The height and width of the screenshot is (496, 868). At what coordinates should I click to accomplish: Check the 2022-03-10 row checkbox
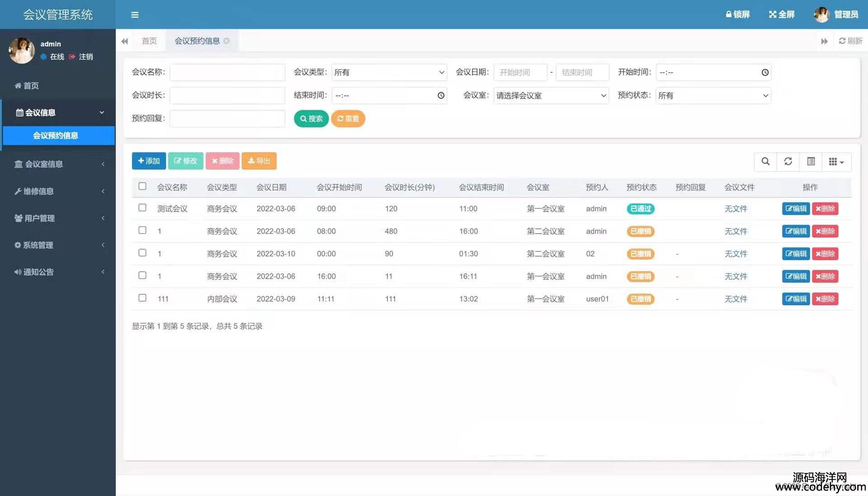pos(142,253)
